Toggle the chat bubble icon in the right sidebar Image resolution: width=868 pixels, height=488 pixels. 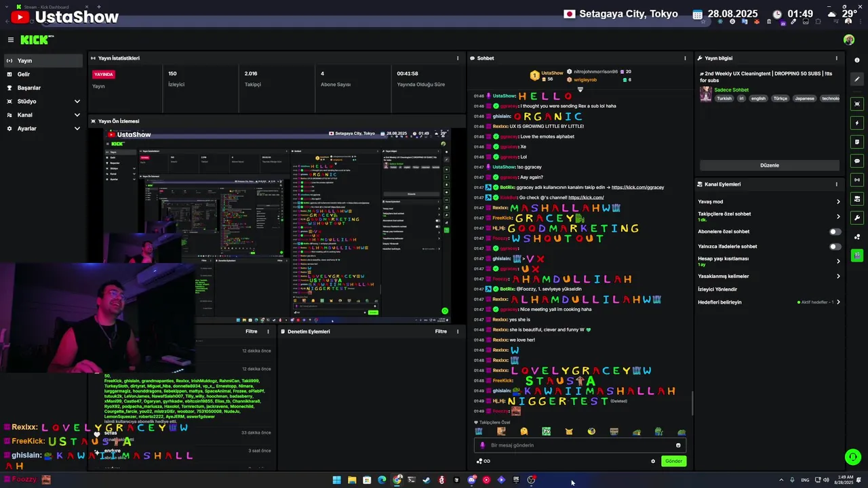857,161
